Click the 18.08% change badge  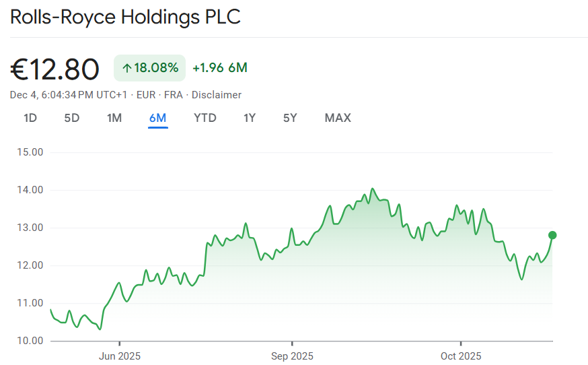pyautogui.click(x=149, y=68)
